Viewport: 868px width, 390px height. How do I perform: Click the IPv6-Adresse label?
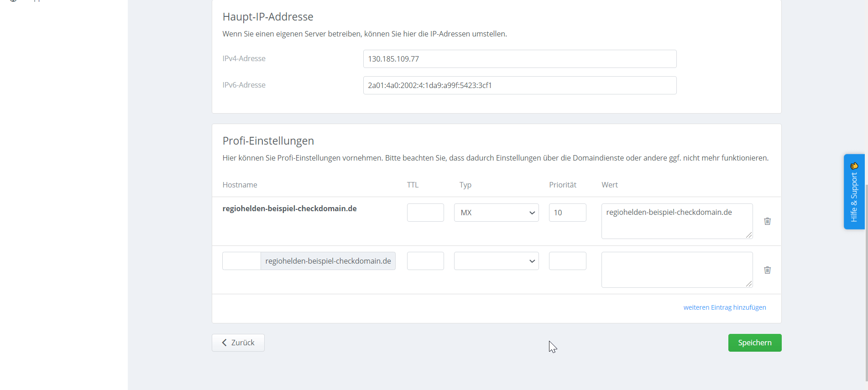point(244,85)
